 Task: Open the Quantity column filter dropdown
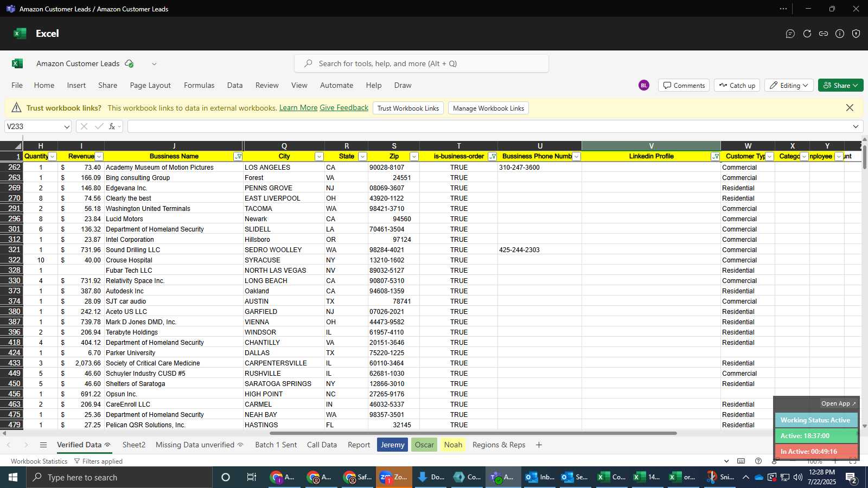pyautogui.click(x=53, y=156)
